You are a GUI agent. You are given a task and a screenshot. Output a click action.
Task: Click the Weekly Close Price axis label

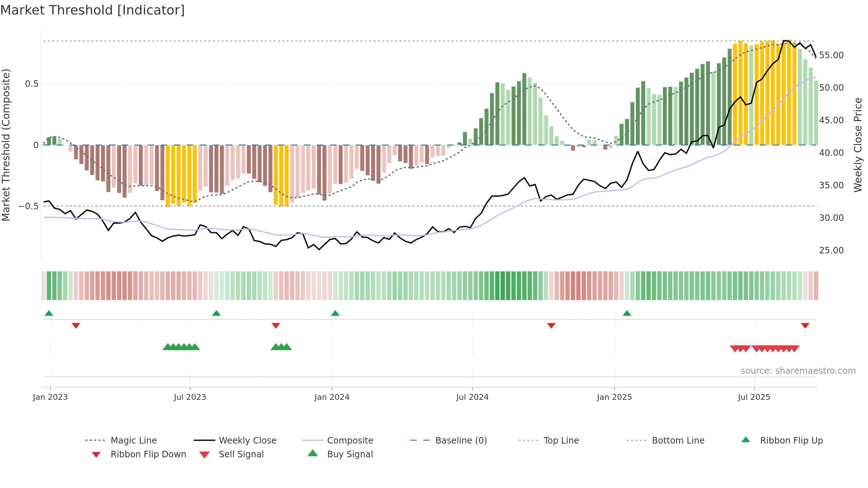point(858,145)
